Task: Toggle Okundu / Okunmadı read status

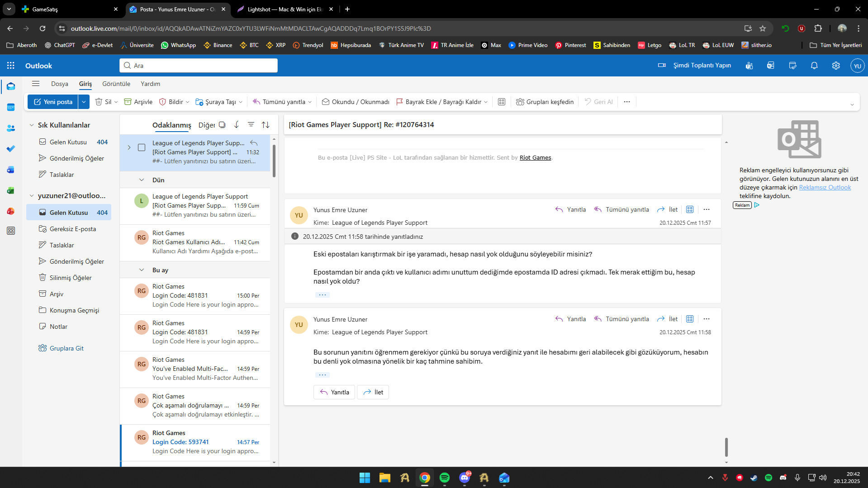Action: point(356,102)
